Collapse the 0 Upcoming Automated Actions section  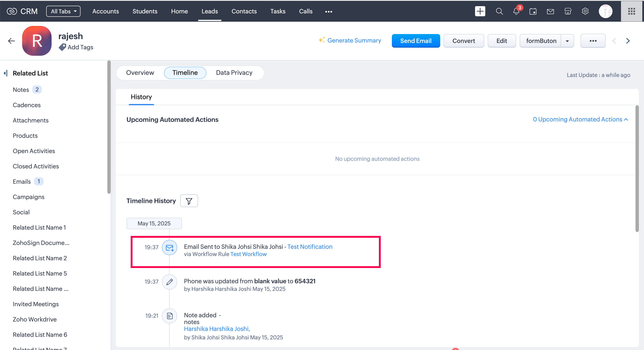(580, 120)
